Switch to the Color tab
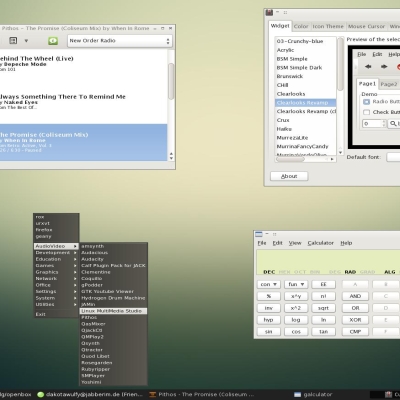The height and width of the screenshot is (400, 400). click(301, 26)
